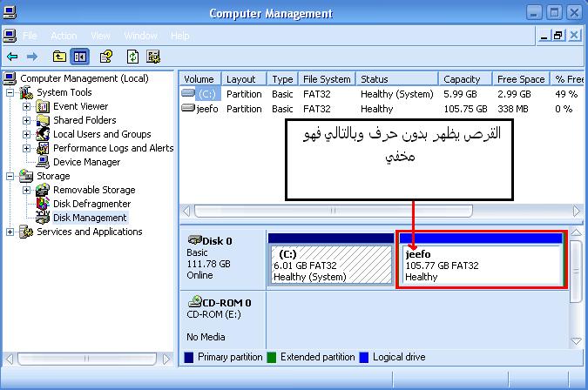Sort by the Capacity column header

(461, 79)
